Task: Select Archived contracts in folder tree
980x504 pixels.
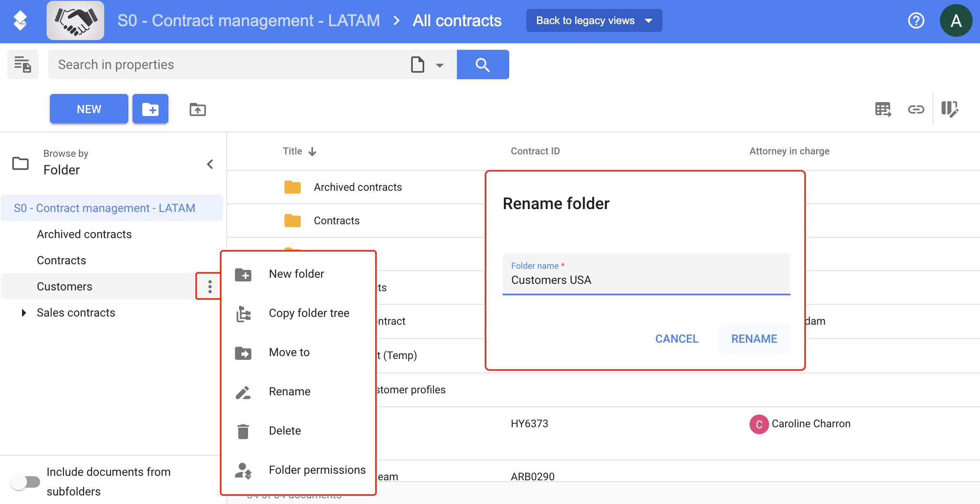Action: point(84,234)
